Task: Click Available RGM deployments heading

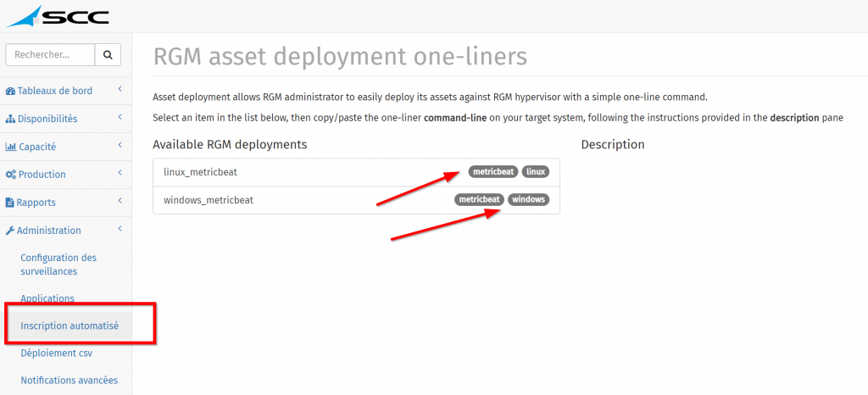Action: [x=230, y=144]
